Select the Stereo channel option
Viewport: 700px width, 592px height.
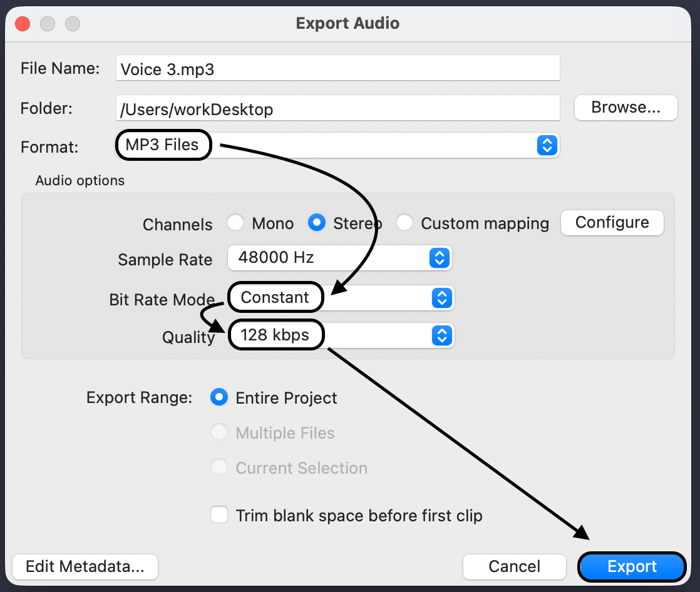pyautogui.click(x=317, y=223)
